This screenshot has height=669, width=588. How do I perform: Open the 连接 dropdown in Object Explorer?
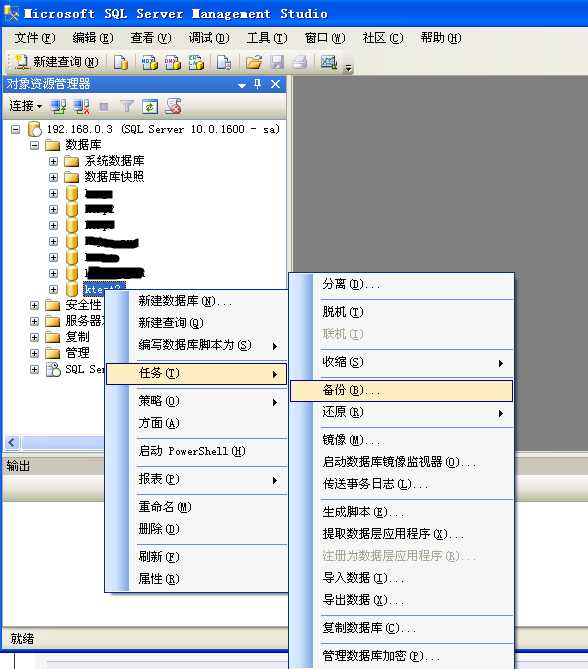click(x=26, y=106)
